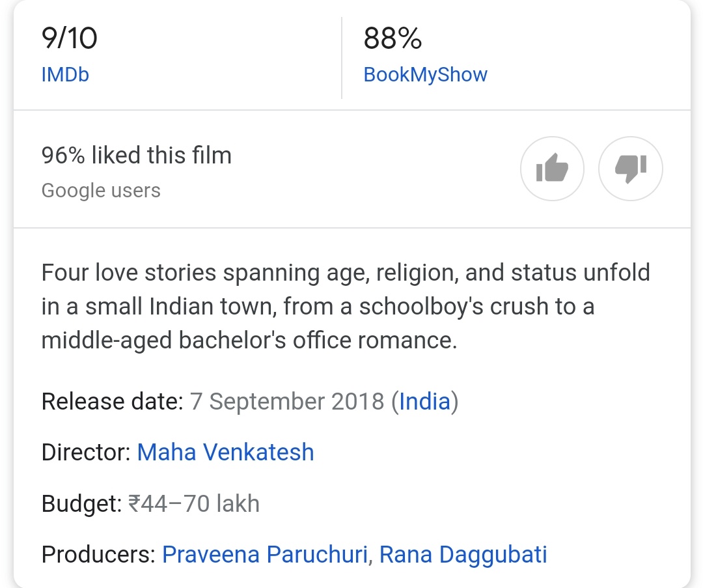Click the thumbs up like icon
Viewport: 703px width, 588px height.
click(552, 170)
